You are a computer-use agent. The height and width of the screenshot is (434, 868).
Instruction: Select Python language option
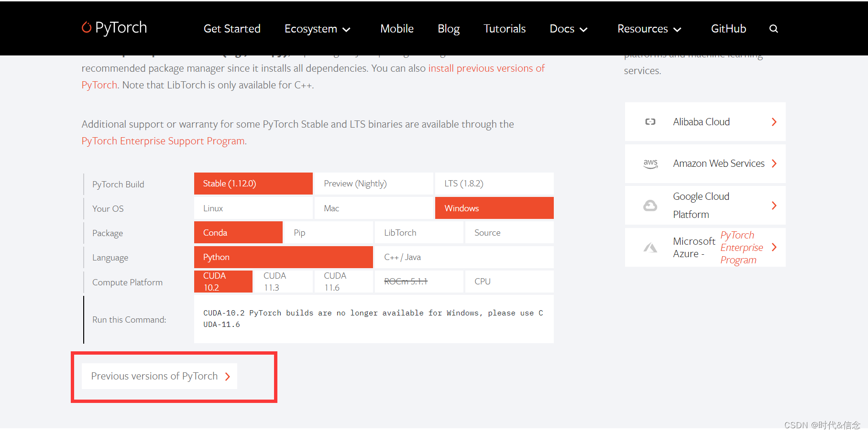(x=284, y=257)
